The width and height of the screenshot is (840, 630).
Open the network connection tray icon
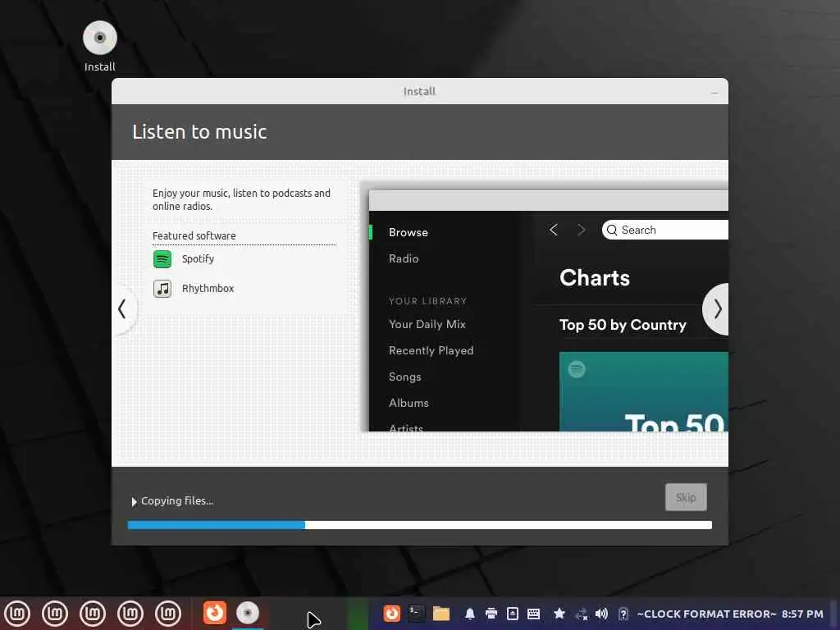(x=582, y=614)
